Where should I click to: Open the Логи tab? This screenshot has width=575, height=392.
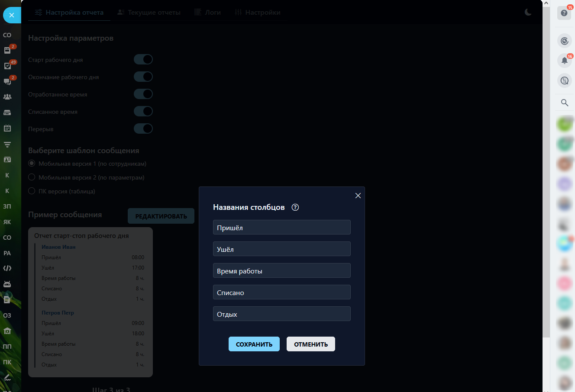pyautogui.click(x=207, y=13)
